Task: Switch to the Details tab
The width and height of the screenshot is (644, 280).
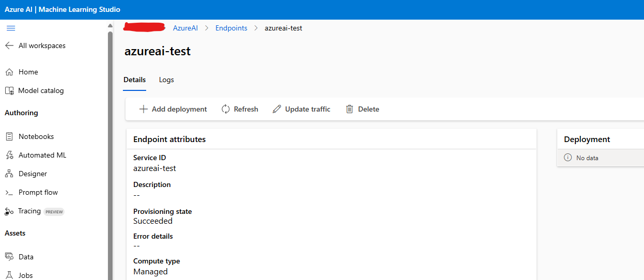Action: (x=135, y=80)
